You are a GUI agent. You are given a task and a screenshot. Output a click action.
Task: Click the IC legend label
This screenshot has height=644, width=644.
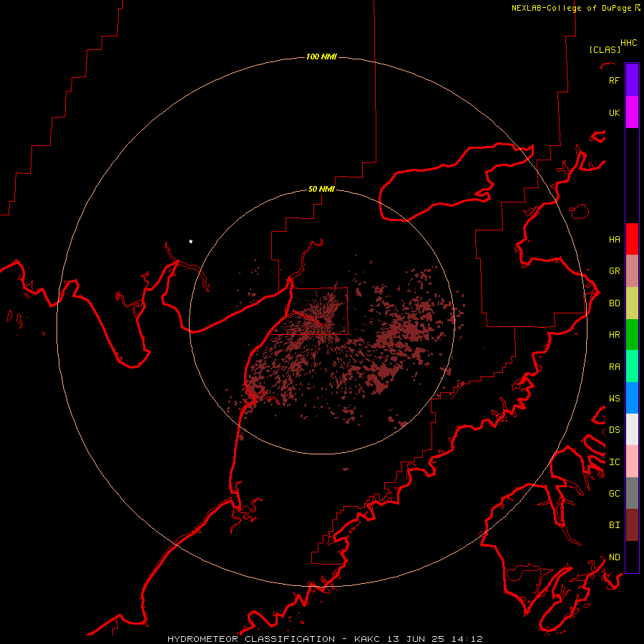(x=614, y=462)
